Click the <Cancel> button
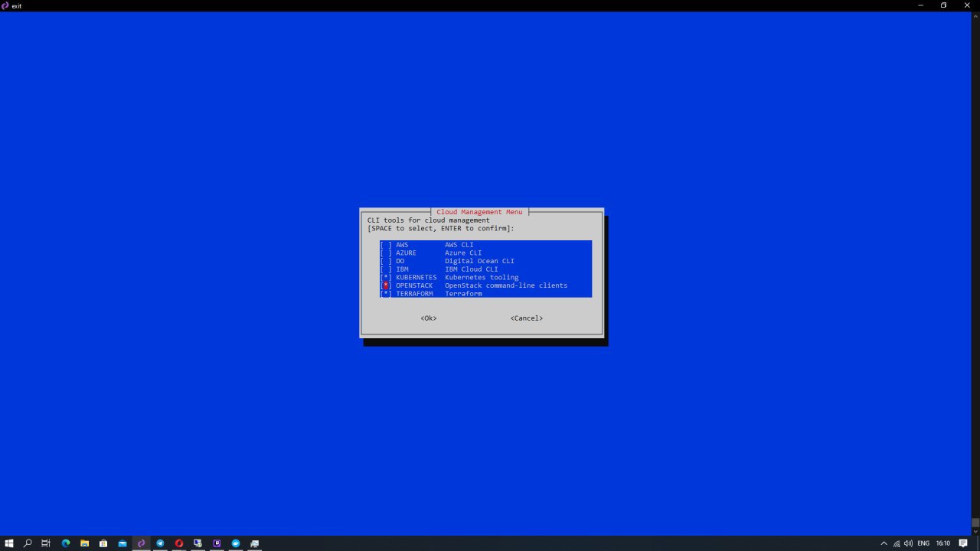Viewport: 980px width, 551px height. coord(527,318)
